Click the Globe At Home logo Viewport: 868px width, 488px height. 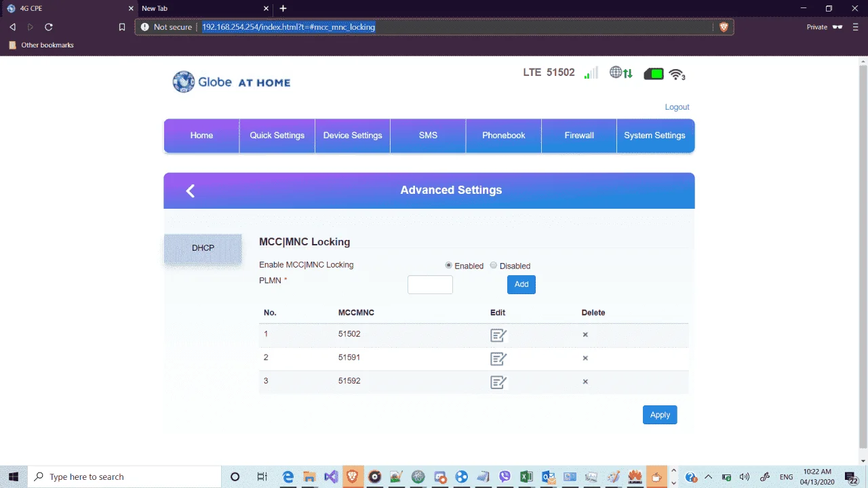(x=231, y=82)
